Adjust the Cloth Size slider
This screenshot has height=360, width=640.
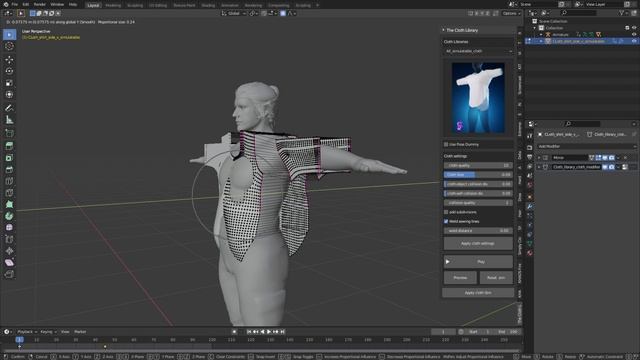pos(478,175)
